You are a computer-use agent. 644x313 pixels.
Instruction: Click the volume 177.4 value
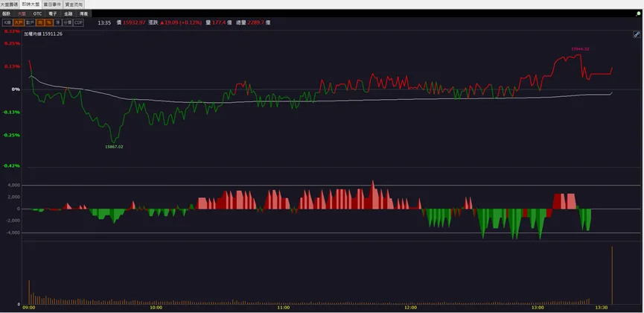click(219, 22)
